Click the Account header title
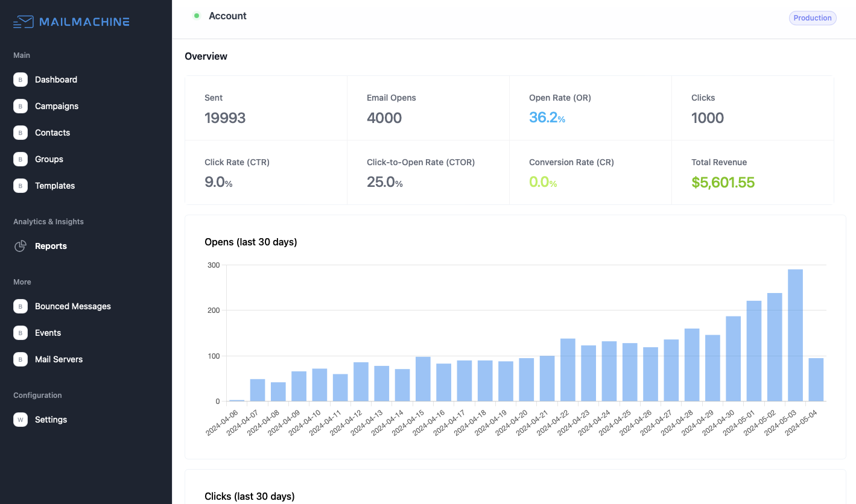The height and width of the screenshot is (504, 856). click(227, 16)
